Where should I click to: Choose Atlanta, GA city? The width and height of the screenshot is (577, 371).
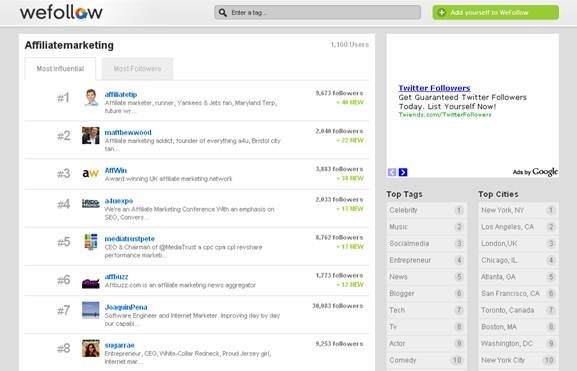518,277
